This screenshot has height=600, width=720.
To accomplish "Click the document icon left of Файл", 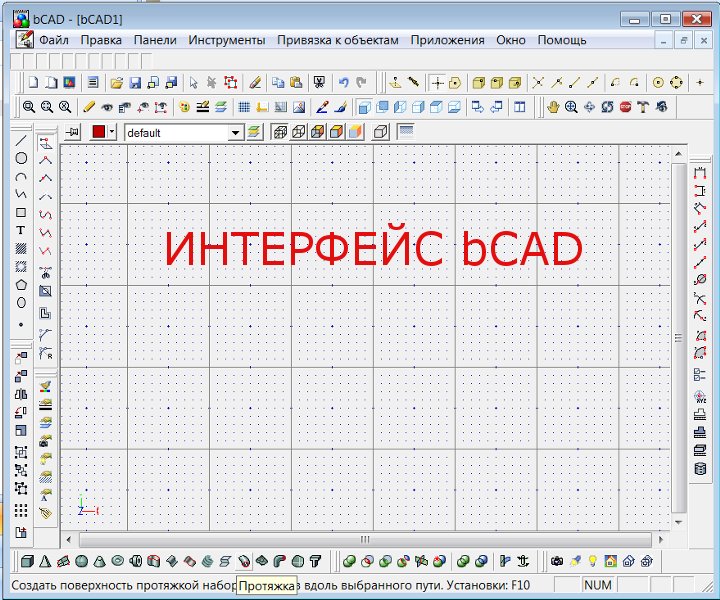I will tap(24, 40).
